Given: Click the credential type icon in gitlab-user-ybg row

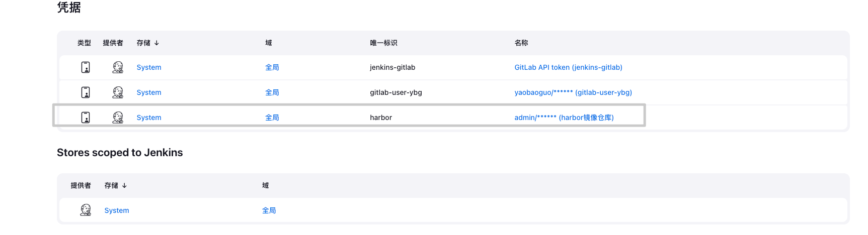Looking at the screenshot, I should pos(86,92).
